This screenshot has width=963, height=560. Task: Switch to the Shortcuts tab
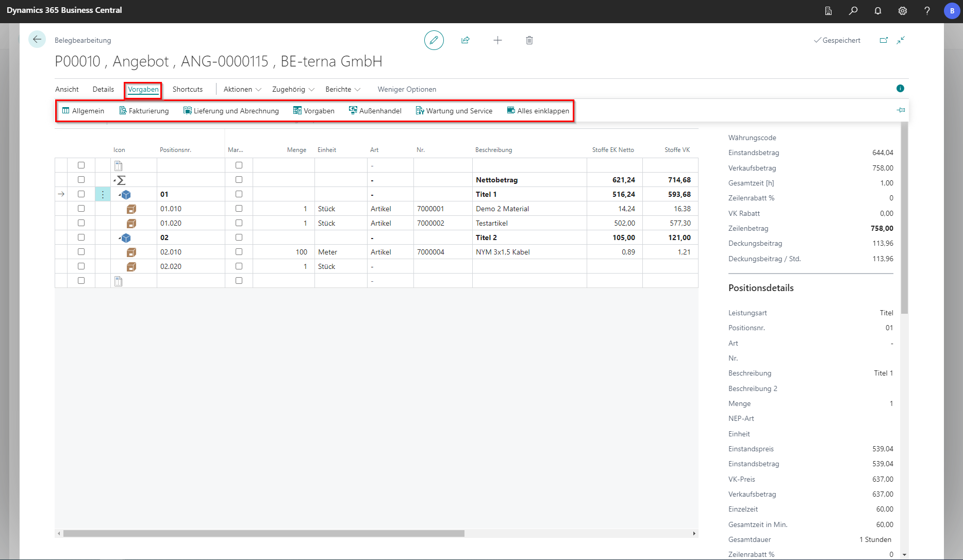[x=188, y=89]
